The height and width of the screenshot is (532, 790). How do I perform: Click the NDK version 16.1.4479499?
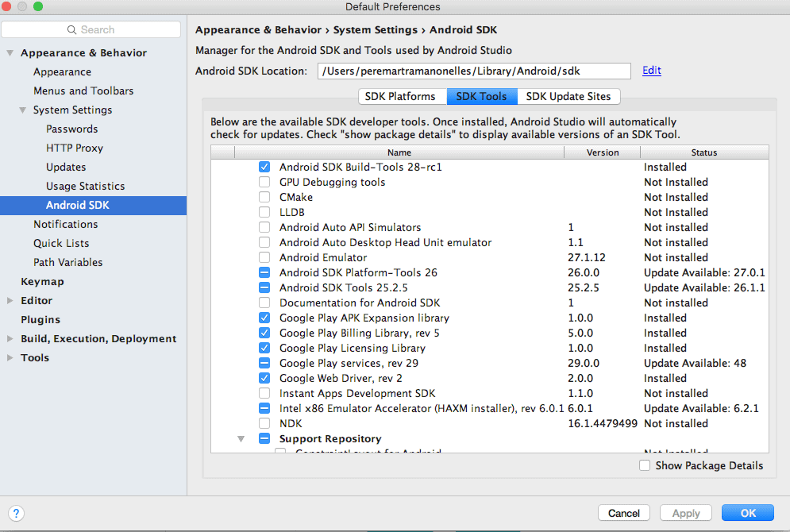point(603,424)
